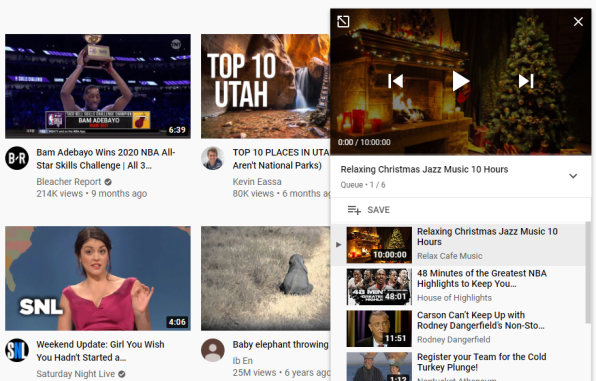Skip to the next video in queue
The width and height of the screenshot is (596, 381).
point(526,81)
